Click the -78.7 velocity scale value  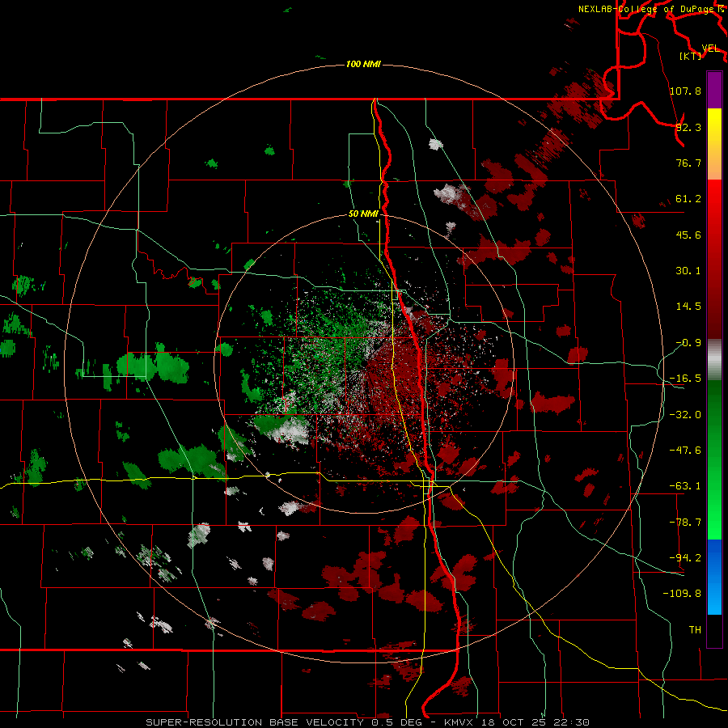(x=685, y=523)
